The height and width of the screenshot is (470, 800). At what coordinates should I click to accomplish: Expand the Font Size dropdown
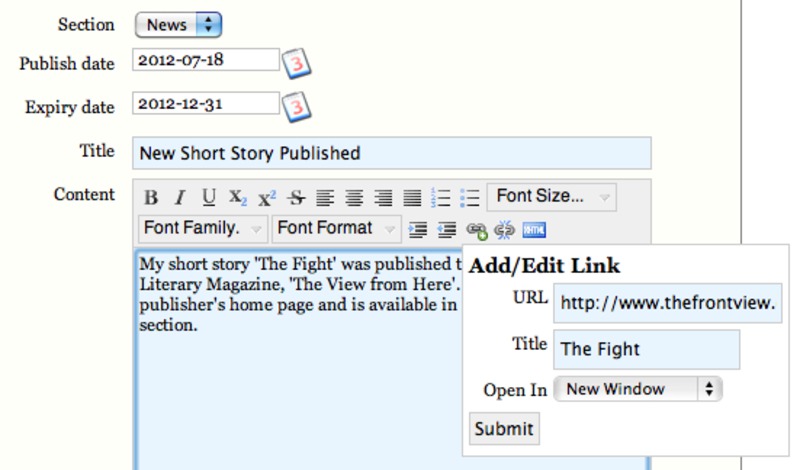(x=551, y=197)
